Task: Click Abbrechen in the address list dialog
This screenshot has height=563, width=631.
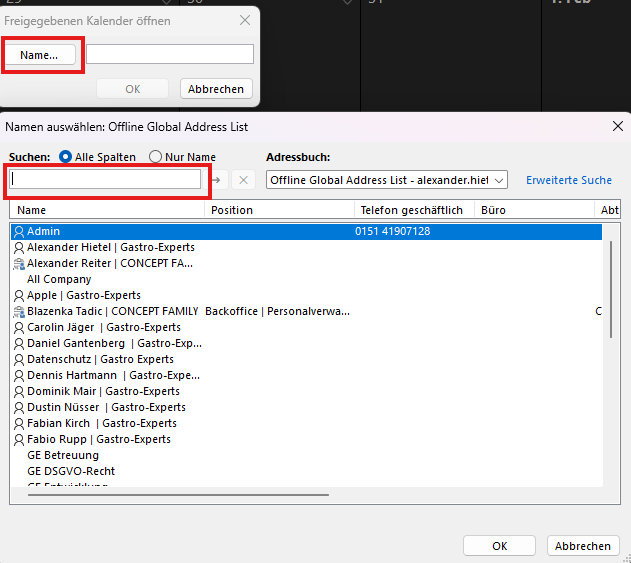Action: [582, 546]
